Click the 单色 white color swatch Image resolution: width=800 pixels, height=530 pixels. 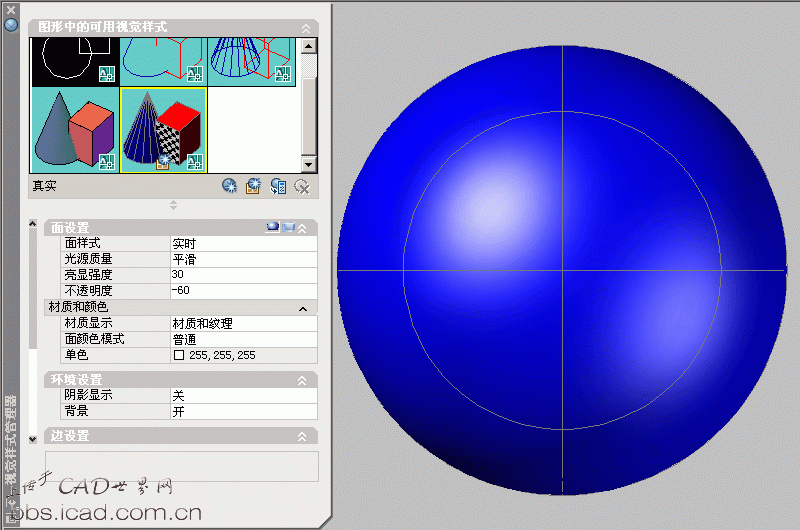[179, 355]
